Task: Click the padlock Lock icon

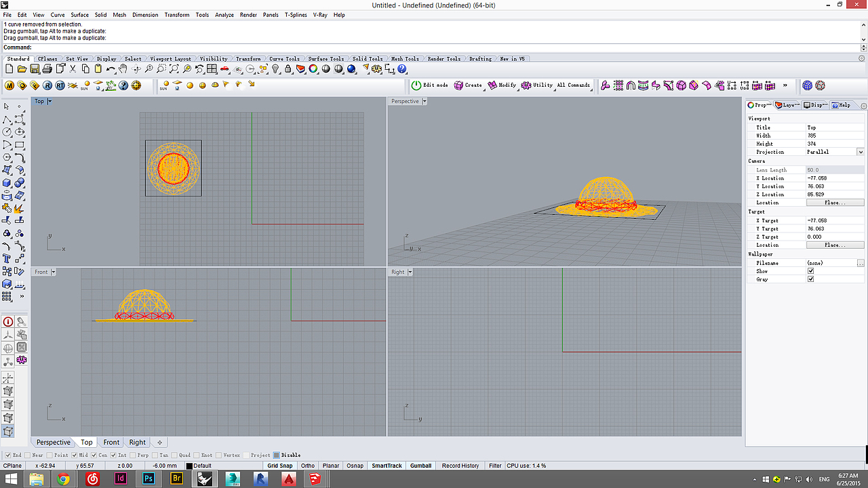Action: (x=288, y=69)
